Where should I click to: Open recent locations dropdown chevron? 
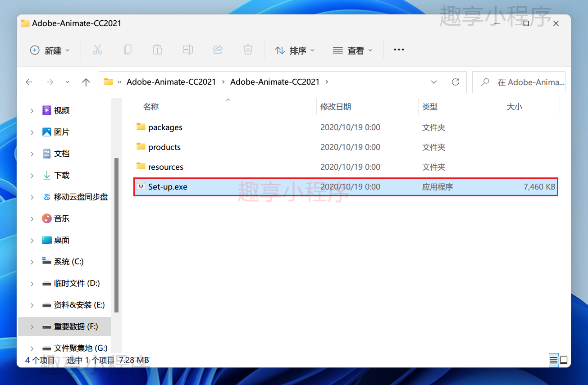tap(68, 82)
